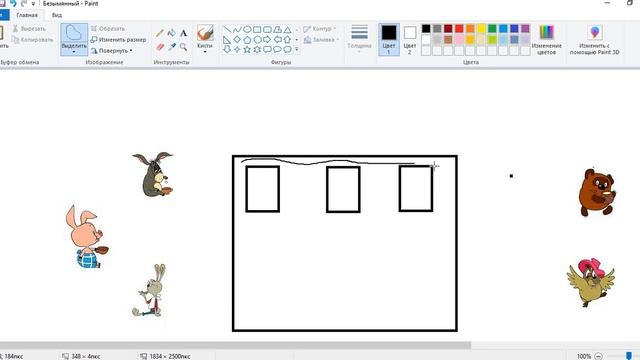The image size is (640, 360).
Task: Select the Fill with color bucket tool
Action: point(171,33)
